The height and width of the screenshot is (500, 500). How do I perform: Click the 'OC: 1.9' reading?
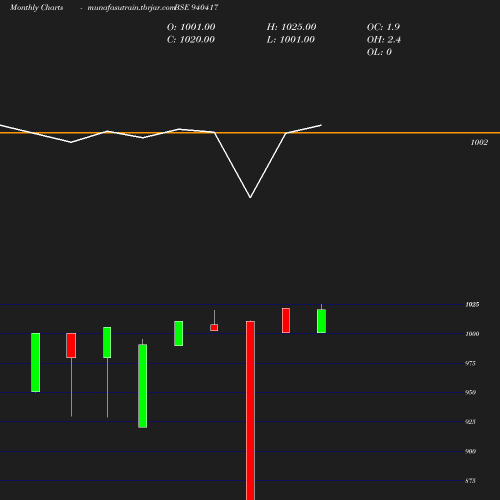click(383, 27)
